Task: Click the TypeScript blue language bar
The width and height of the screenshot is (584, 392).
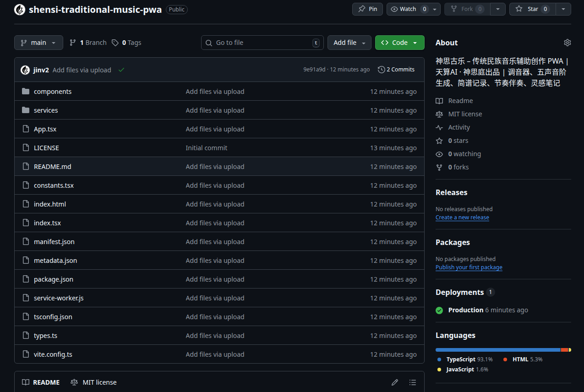Action: pyautogui.click(x=497, y=350)
